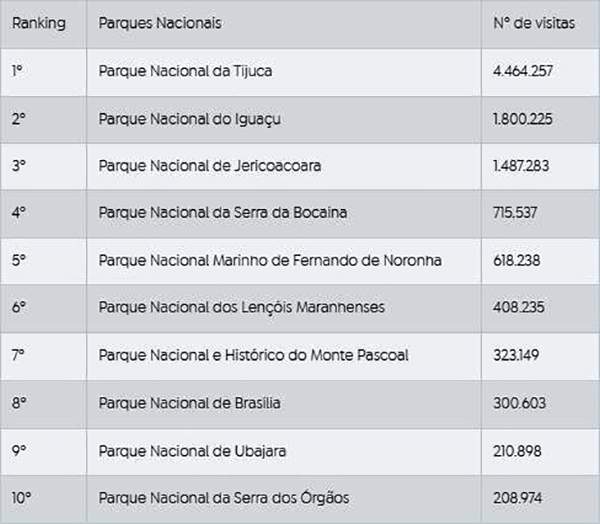Select Parque Nacional de Jericoacoara
Image resolution: width=600 pixels, height=524 pixels.
(209, 166)
